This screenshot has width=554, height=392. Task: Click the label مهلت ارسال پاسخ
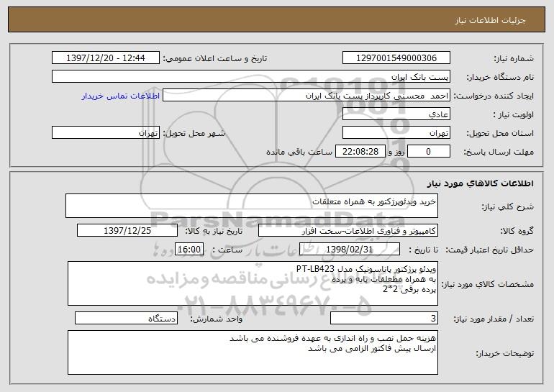(499, 152)
